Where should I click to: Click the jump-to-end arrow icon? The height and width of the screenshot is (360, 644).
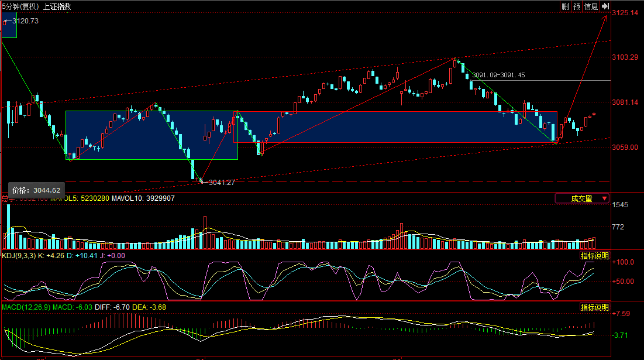coord(605,6)
